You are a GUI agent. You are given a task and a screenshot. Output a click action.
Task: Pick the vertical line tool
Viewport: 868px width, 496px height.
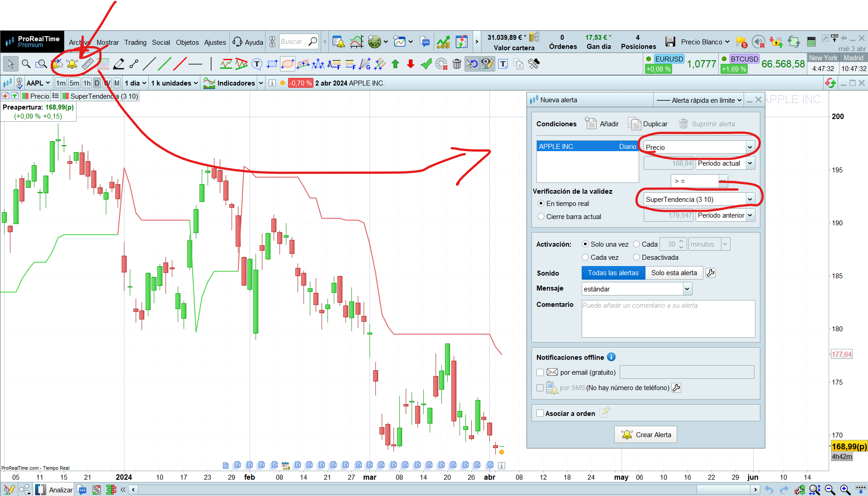coord(211,64)
